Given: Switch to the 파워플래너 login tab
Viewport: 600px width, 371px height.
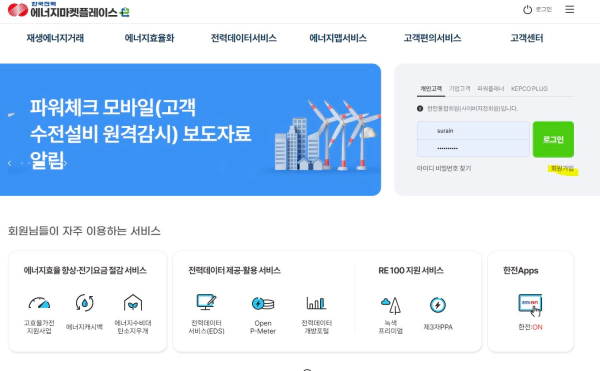Looking at the screenshot, I should (491, 89).
